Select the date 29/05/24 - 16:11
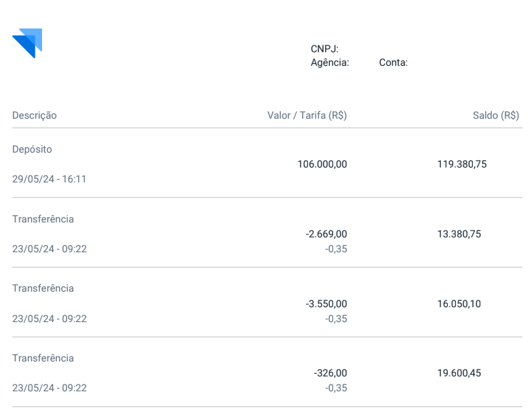The height and width of the screenshot is (413, 532). point(49,179)
